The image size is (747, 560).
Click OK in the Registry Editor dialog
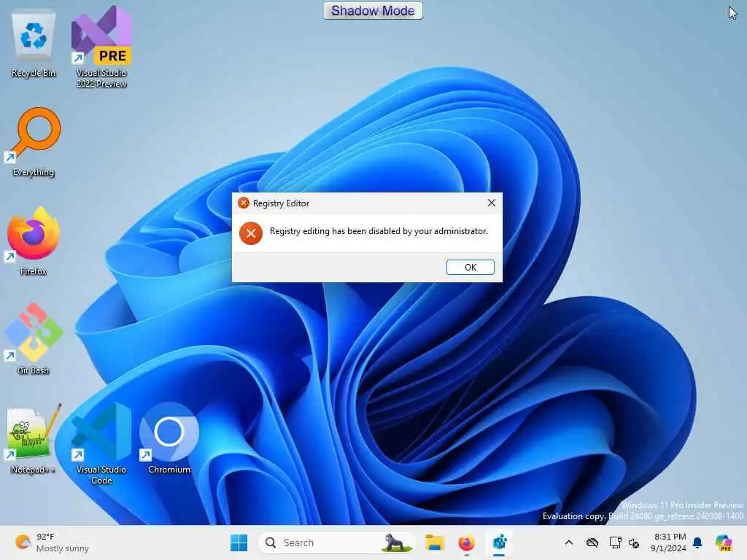[x=471, y=267]
